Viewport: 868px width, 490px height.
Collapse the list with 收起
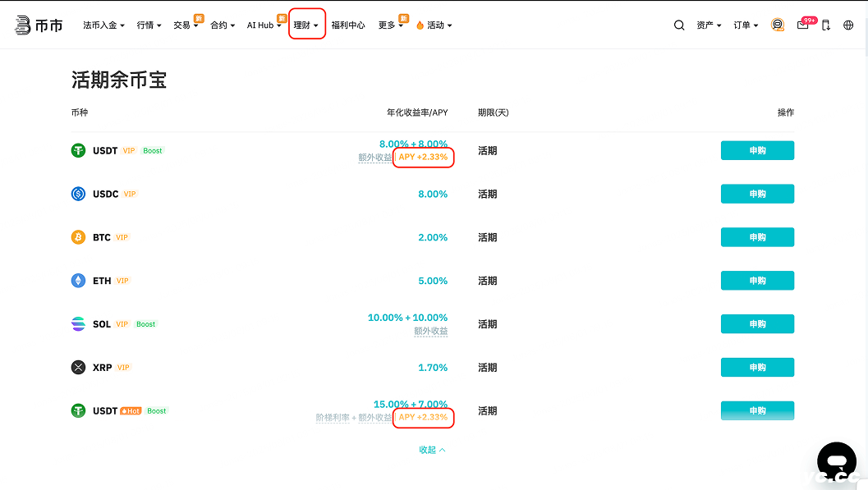[x=432, y=450]
